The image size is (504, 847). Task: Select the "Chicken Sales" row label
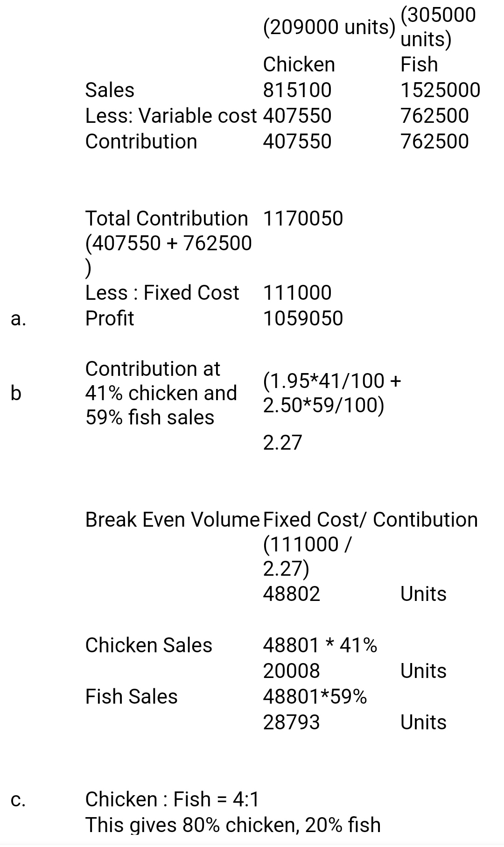pyautogui.click(x=148, y=645)
